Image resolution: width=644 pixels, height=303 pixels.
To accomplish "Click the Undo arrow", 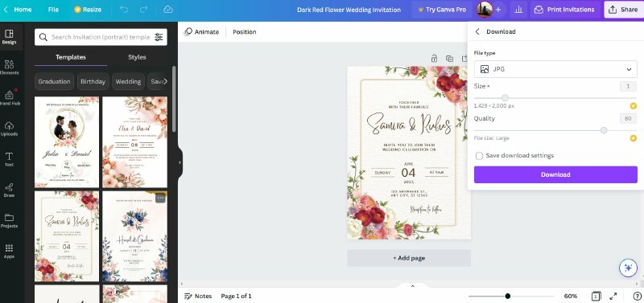I will click(x=124, y=10).
